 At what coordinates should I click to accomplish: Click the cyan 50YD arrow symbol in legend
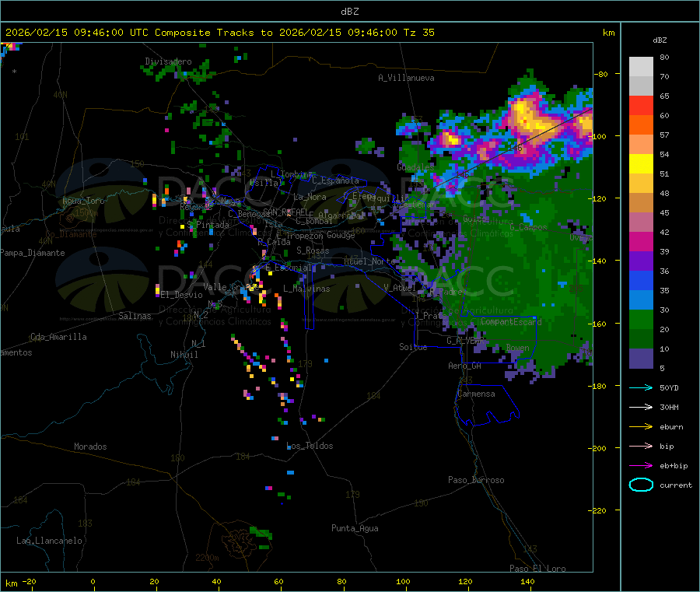coord(641,387)
